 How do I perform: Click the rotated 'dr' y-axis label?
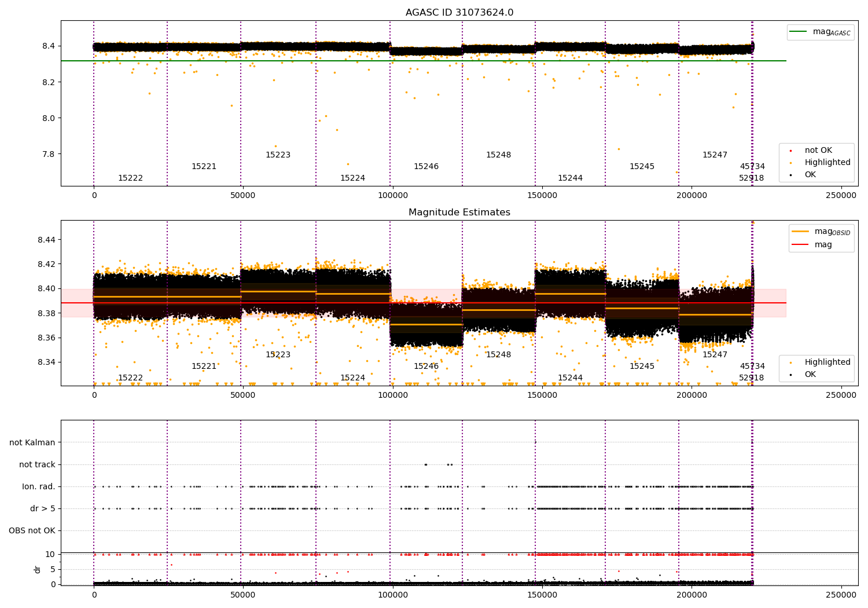[x=38, y=569]
